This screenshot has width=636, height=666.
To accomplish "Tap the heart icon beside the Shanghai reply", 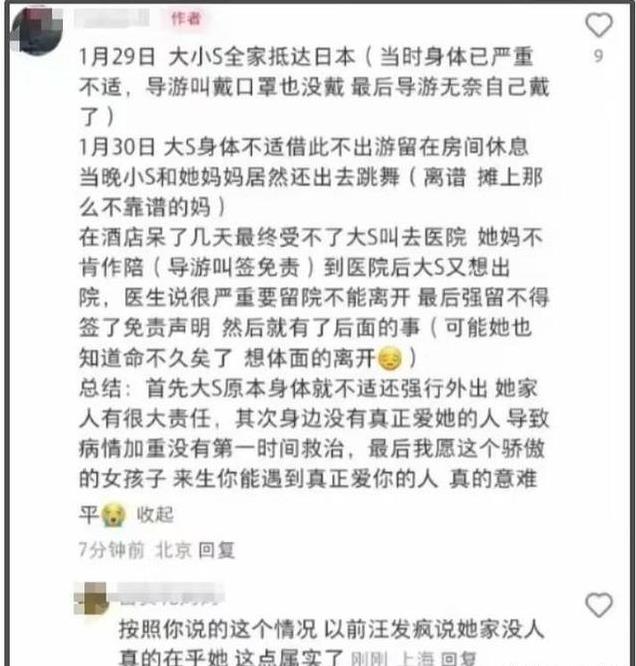I will [599, 604].
